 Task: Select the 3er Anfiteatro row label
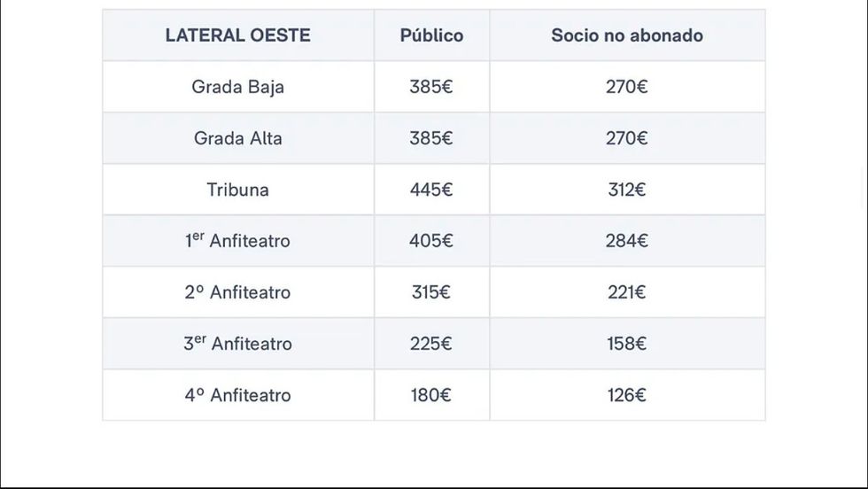pos(237,344)
